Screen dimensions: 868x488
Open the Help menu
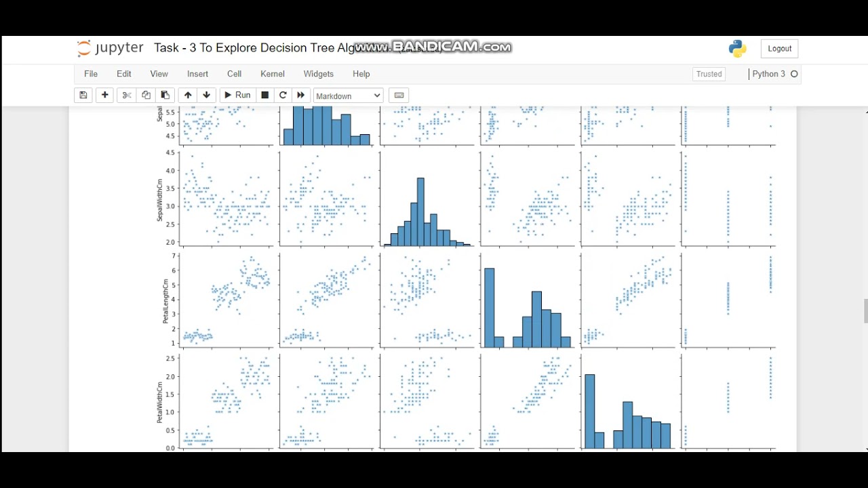[x=361, y=74]
